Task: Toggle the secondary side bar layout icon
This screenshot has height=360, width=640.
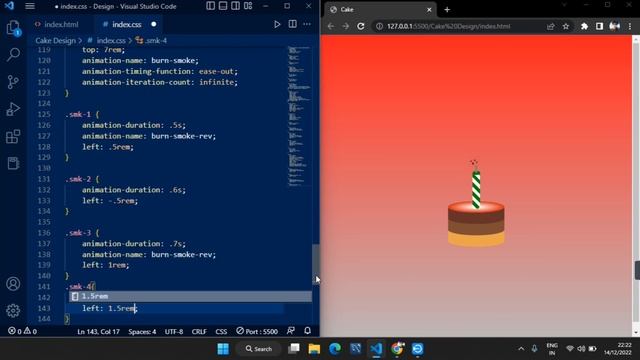Action: point(236,6)
